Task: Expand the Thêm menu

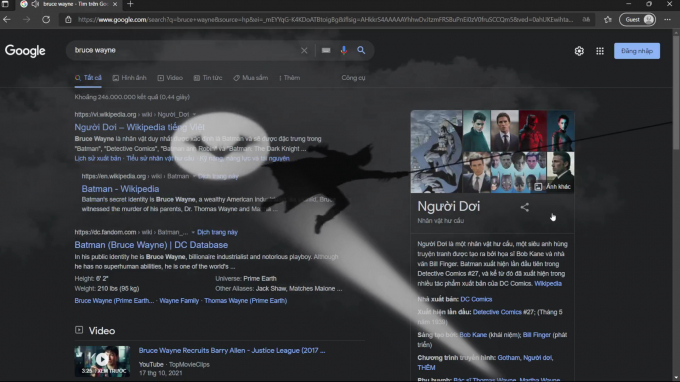Action: (289, 78)
